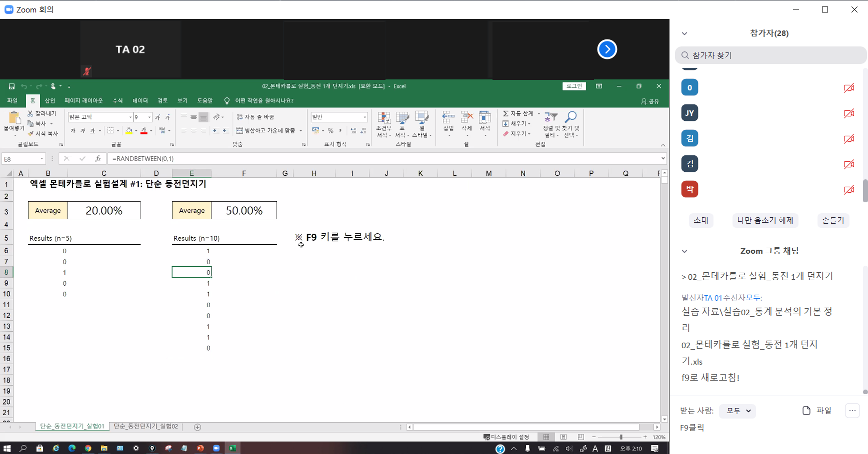Screen dimensions: 868x454
Task: Click the 손들기 raise hand button
Action: [x=832, y=220]
